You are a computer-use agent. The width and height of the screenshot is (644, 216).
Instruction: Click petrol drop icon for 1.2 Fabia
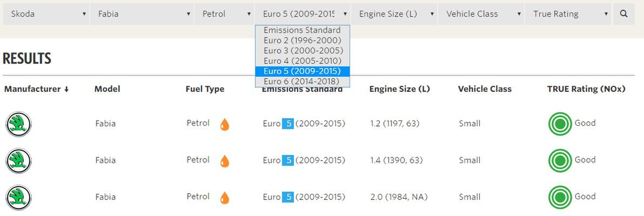[224, 125]
